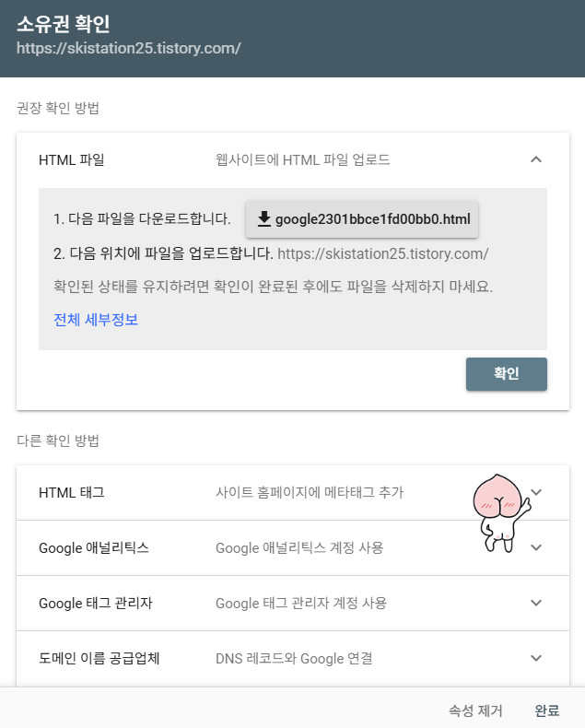This screenshot has width=585, height=728.
Task: Click '1. 다음 파일을 다운로드합니다.' text
Action: coord(142,218)
